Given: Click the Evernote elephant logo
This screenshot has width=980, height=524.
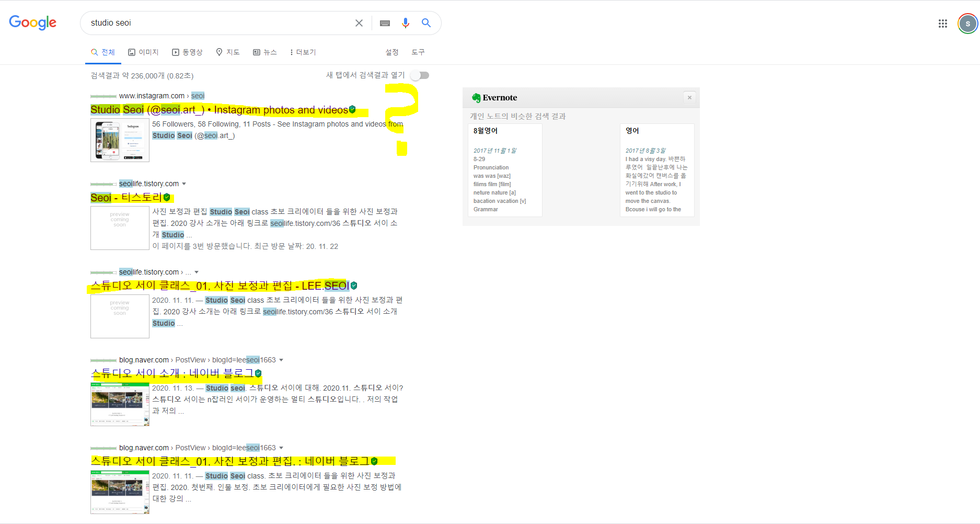Looking at the screenshot, I should (476, 98).
